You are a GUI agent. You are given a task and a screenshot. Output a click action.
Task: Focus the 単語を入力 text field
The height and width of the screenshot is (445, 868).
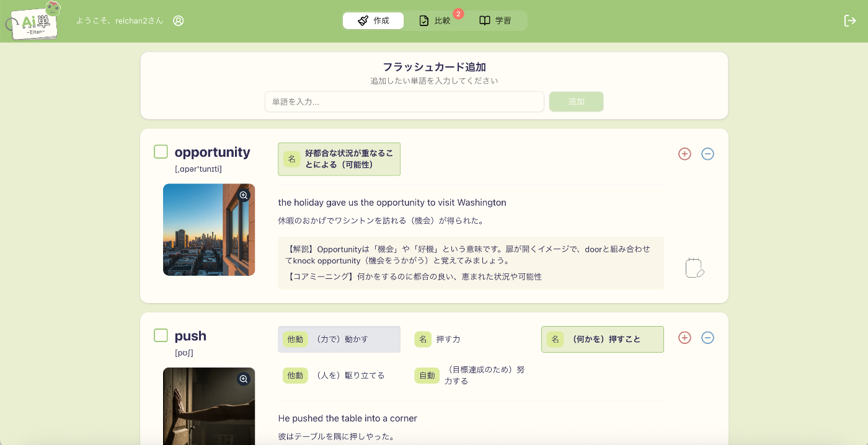[404, 102]
